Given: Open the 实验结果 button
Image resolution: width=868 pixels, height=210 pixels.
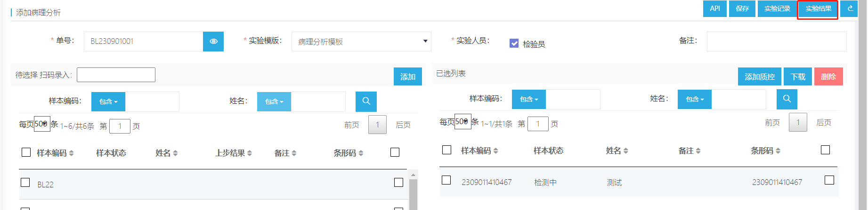Looking at the screenshot, I should pos(818,8).
